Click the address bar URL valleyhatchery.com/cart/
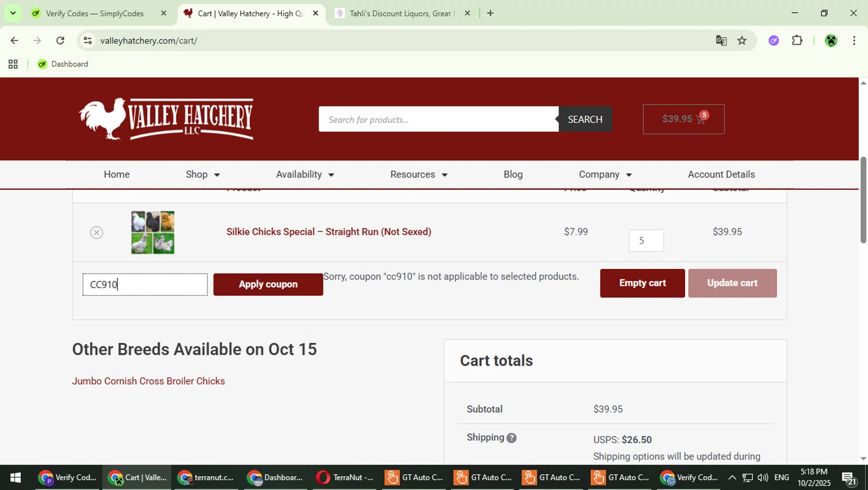868x490 pixels. coord(149,40)
